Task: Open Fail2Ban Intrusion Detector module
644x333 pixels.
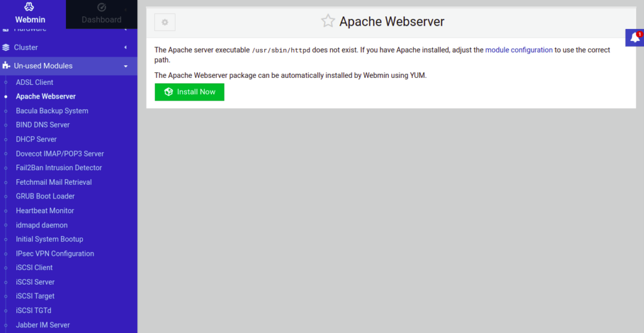Action: tap(58, 168)
